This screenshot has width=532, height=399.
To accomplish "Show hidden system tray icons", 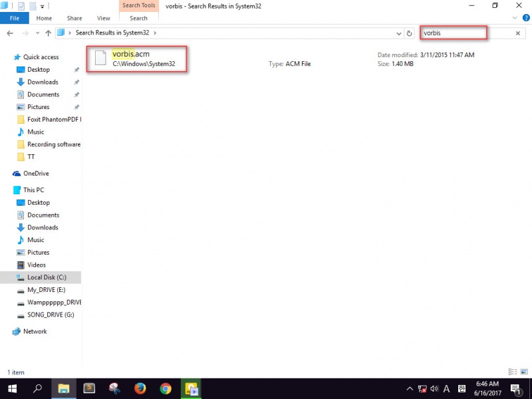I will [410, 389].
